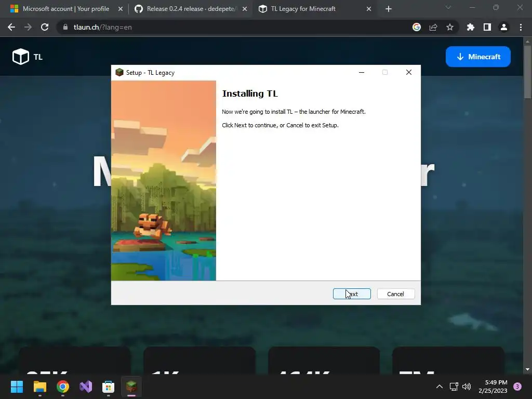This screenshot has height=399, width=532.
Task: Close the Setup - TL Legacy dialog
Action: (408, 72)
